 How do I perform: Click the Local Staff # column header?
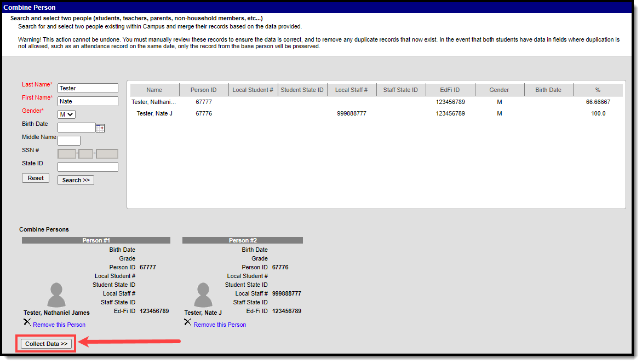351,90
